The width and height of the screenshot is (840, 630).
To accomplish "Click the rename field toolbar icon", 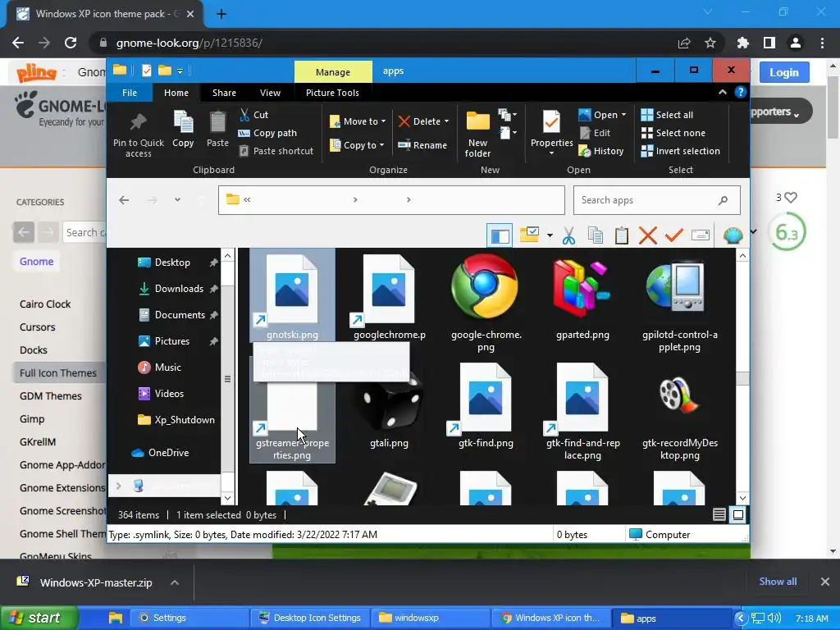I will (701, 235).
